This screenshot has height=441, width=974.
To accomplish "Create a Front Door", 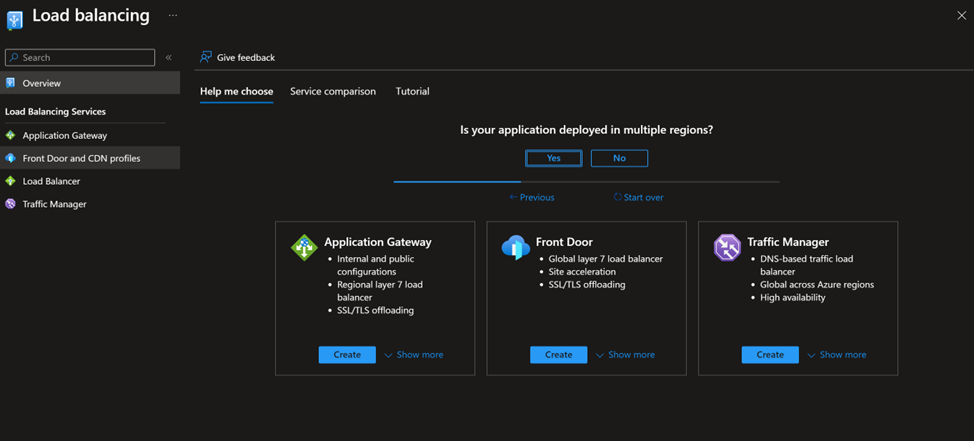I will point(558,355).
